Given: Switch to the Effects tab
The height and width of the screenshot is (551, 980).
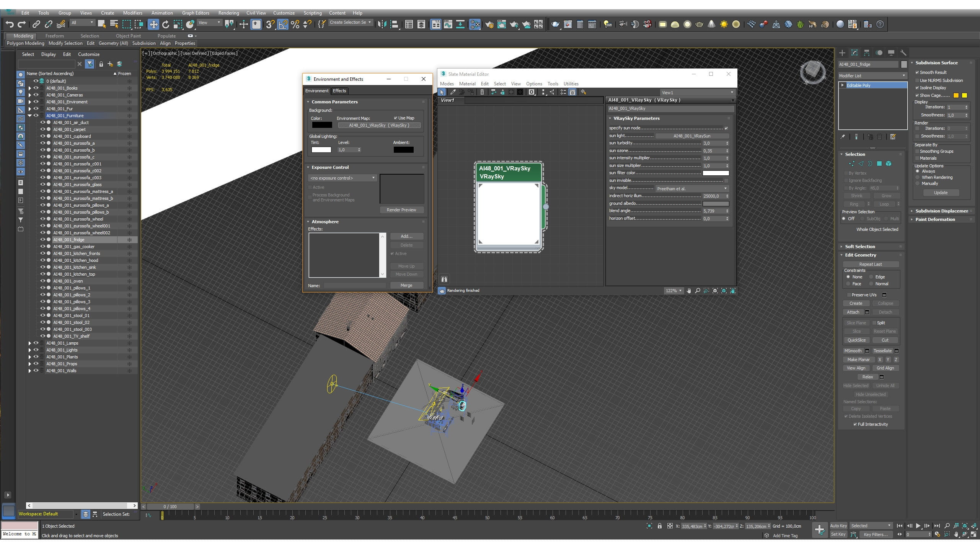Looking at the screenshot, I should 339,91.
